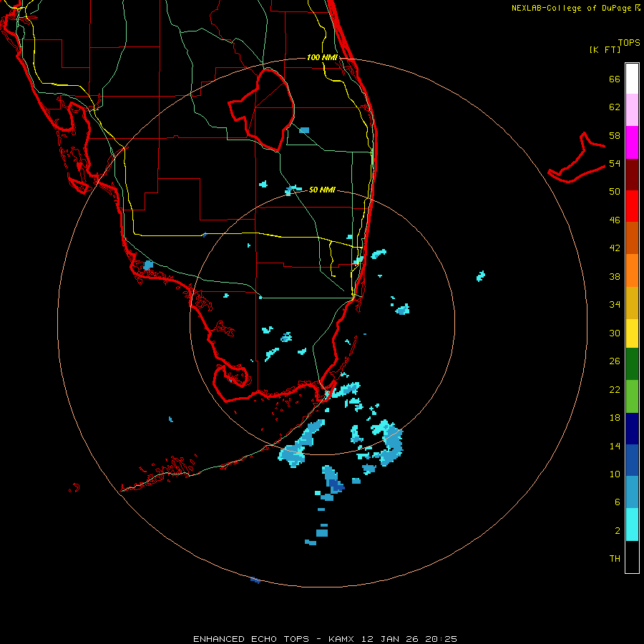The image size is (644, 644).
Task: Click the NEXLAB-College of DuPage credit text
Action: click(576, 8)
